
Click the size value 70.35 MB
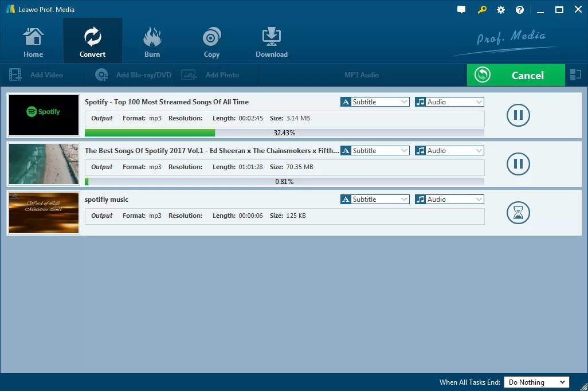300,167
